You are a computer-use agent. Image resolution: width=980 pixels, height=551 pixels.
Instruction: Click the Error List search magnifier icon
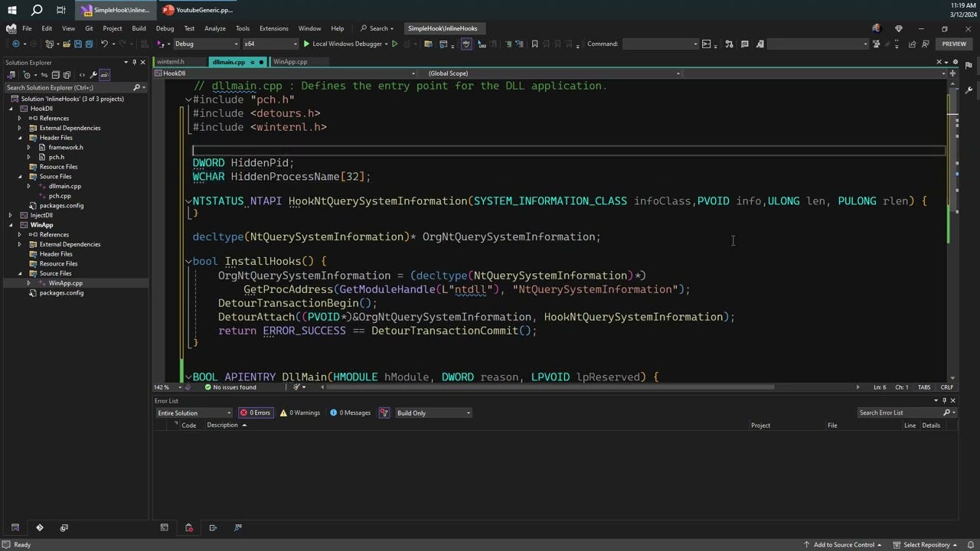(946, 412)
